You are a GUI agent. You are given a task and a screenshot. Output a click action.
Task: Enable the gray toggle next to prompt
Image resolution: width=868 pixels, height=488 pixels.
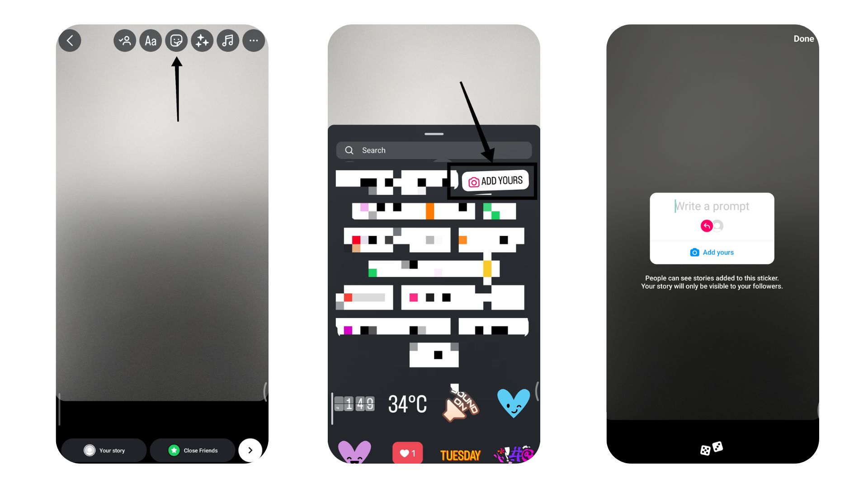click(718, 226)
